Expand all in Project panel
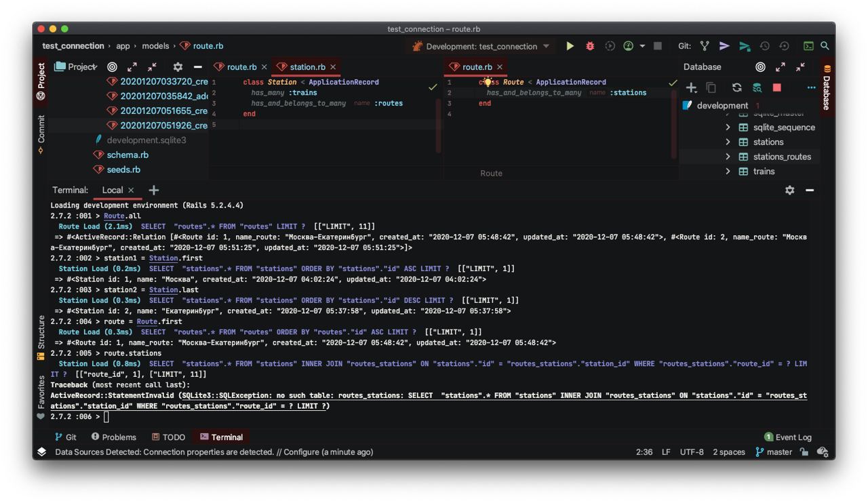The height and width of the screenshot is (503, 868). pyautogui.click(x=132, y=67)
